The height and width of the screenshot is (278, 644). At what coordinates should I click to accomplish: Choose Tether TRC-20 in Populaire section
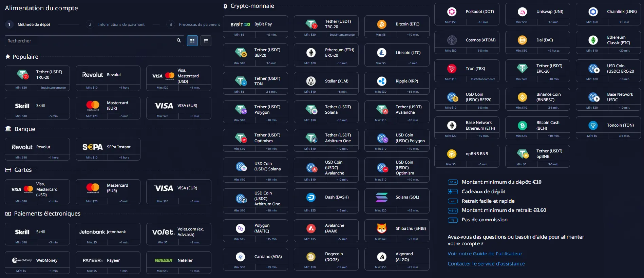pos(37,78)
